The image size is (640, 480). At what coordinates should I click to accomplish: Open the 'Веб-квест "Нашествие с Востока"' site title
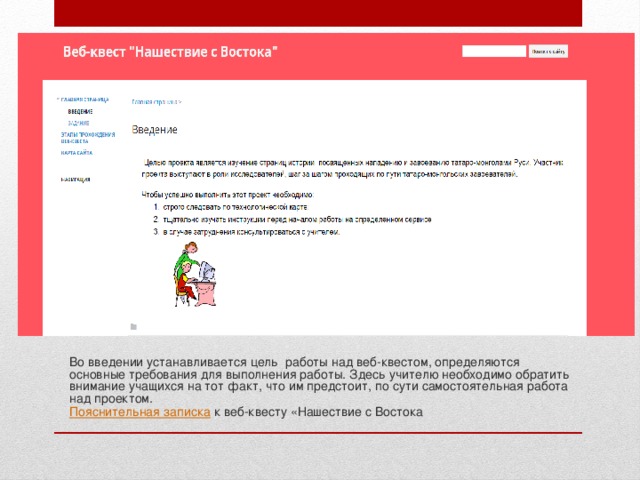click(171, 52)
